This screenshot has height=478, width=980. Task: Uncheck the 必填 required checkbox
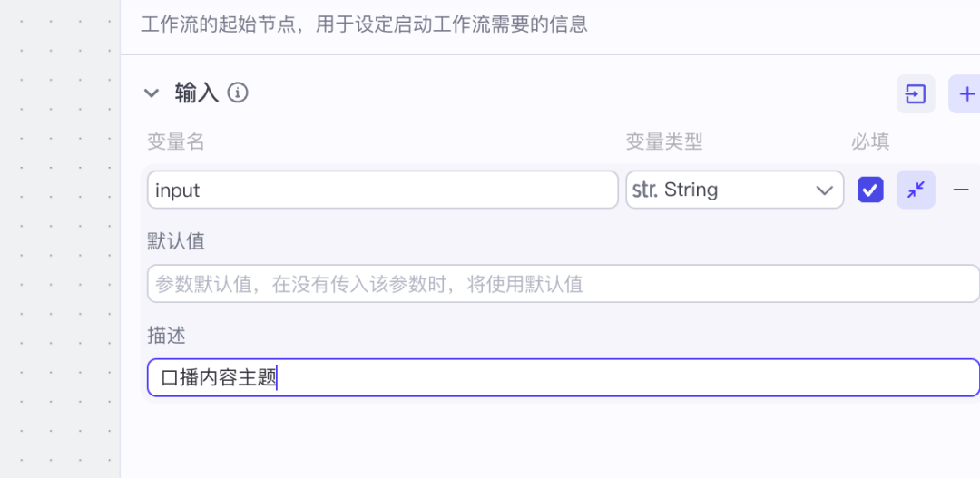(870, 190)
